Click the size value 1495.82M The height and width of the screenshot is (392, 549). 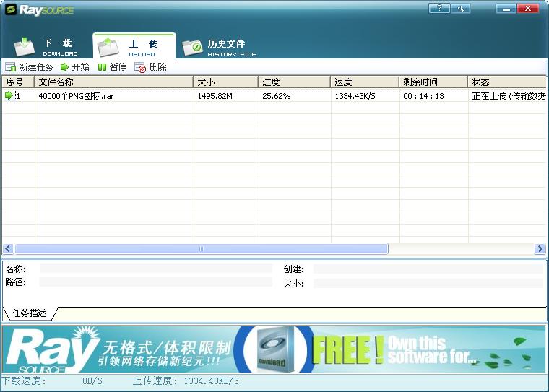[x=215, y=96]
